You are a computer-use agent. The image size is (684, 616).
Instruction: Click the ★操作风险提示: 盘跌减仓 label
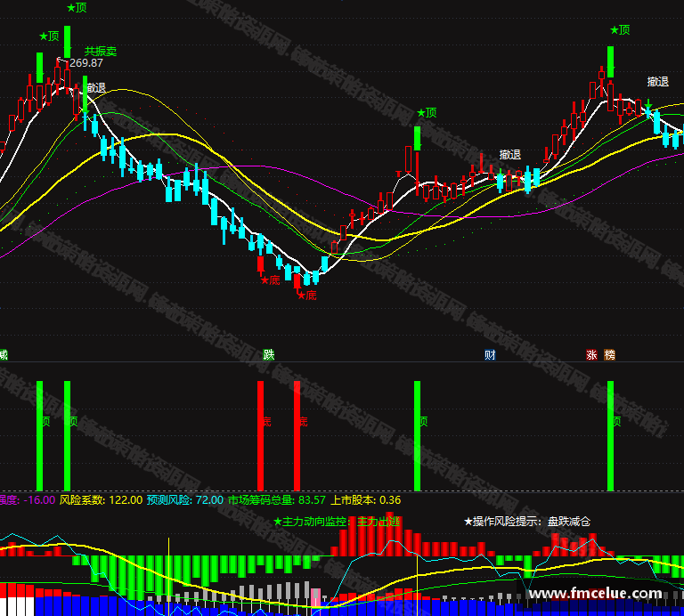click(x=527, y=522)
